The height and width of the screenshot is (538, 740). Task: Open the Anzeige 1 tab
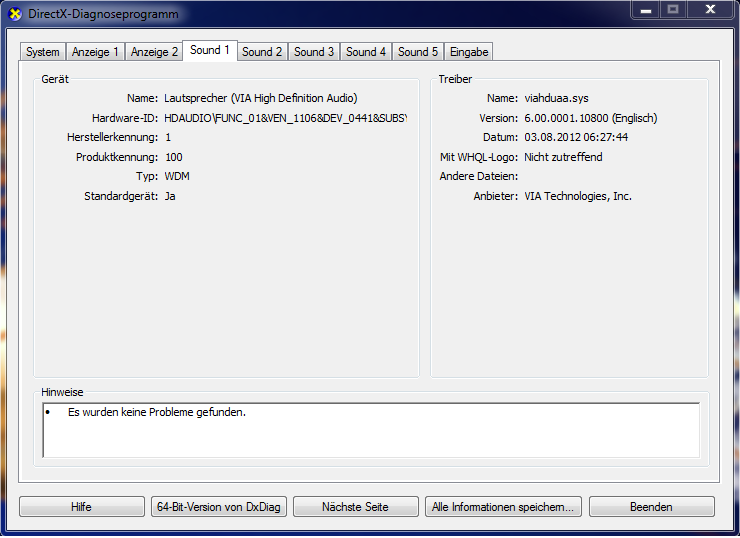tap(95, 52)
